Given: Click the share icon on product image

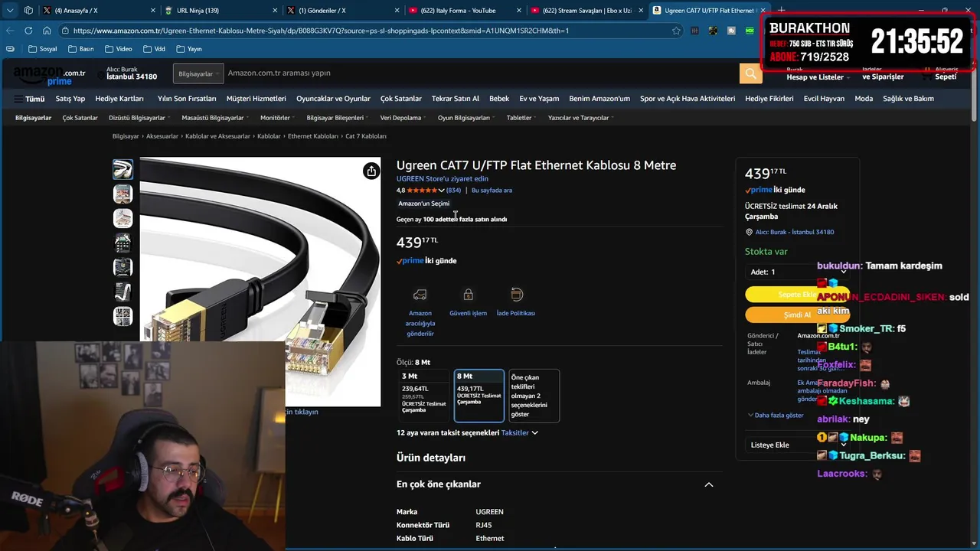Looking at the screenshot, I should tap(371, 171).
